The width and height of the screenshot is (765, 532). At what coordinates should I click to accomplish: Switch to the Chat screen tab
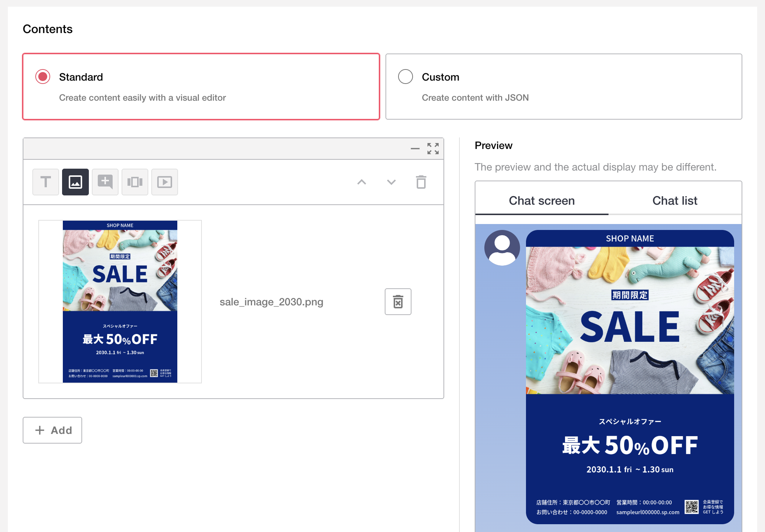(542, 201)
